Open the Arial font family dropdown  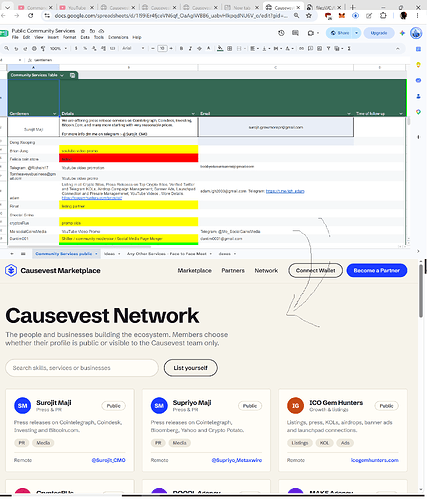click(x=133, y=49)
